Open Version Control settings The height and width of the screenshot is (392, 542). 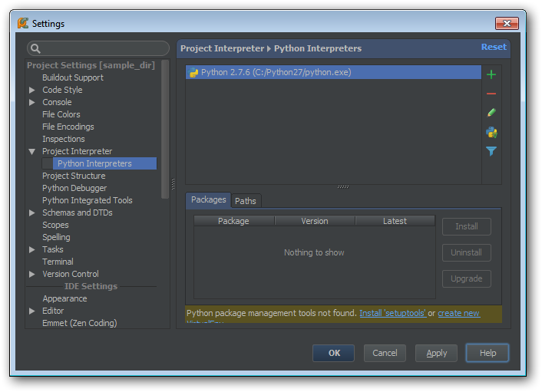pyautogui.click(x=71, y=274)
